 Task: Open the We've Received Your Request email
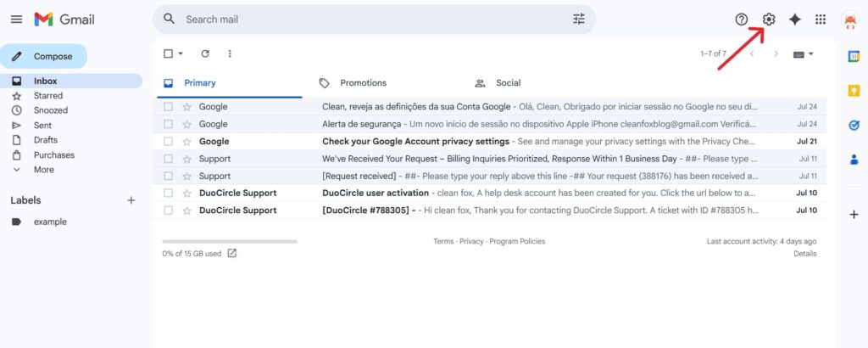[x=489, y=159]
